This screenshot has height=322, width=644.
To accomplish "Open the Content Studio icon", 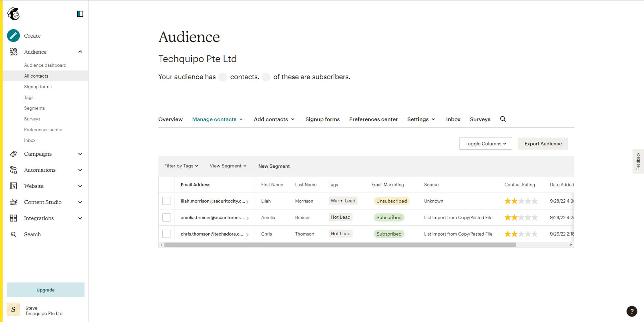I will [13, 202].
